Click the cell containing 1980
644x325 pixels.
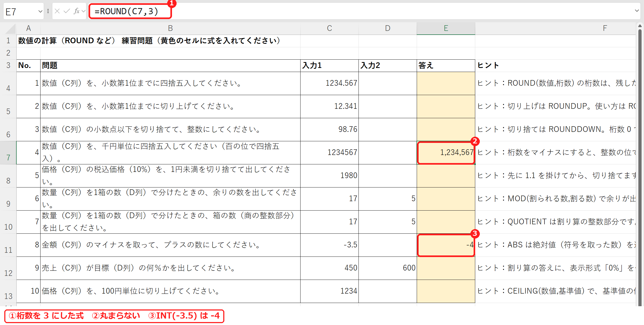point(330,176)
